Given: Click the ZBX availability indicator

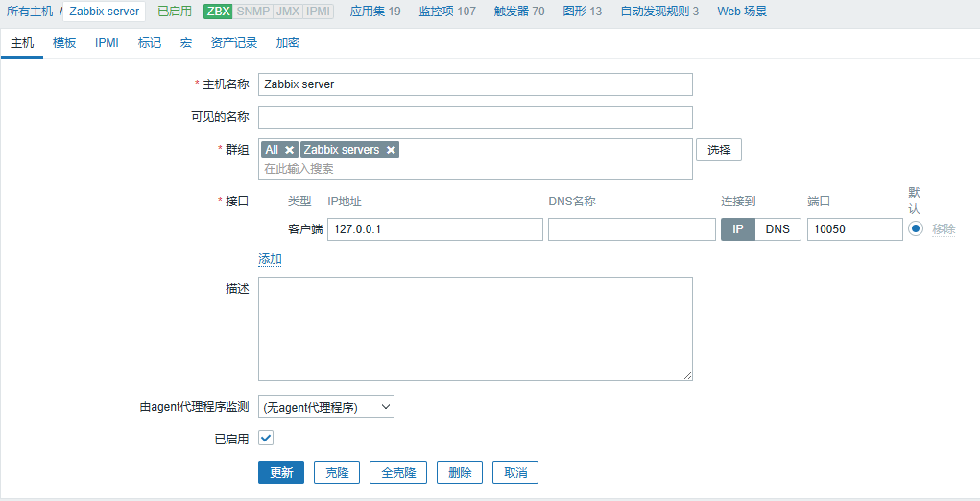Looking at the screenshot, I should (218, 12).
